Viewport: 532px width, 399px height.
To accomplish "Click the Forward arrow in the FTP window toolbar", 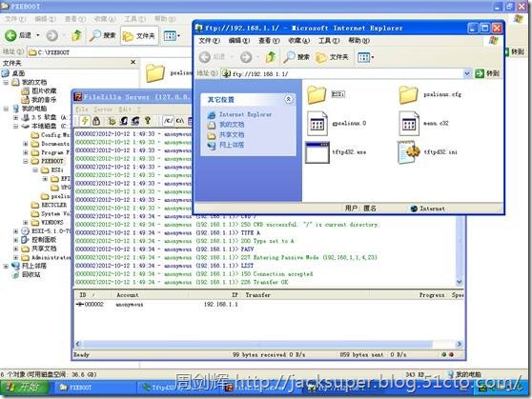I will click(x=246, y=57).
